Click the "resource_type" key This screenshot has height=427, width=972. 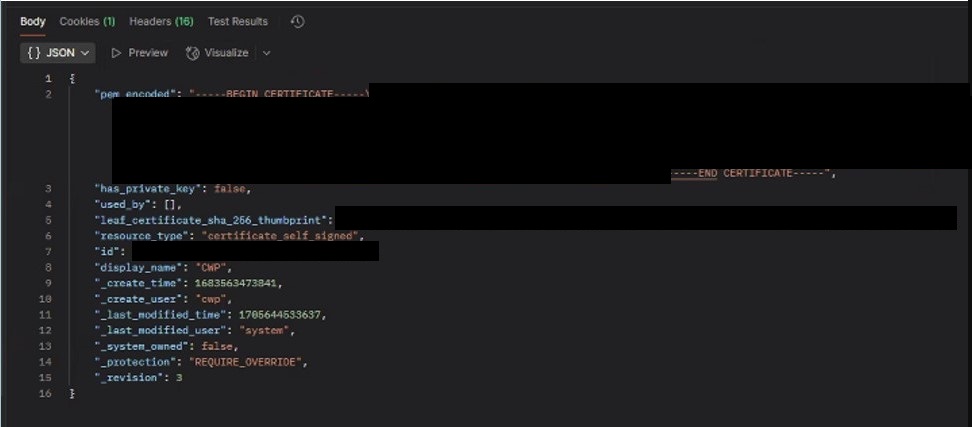142,236
